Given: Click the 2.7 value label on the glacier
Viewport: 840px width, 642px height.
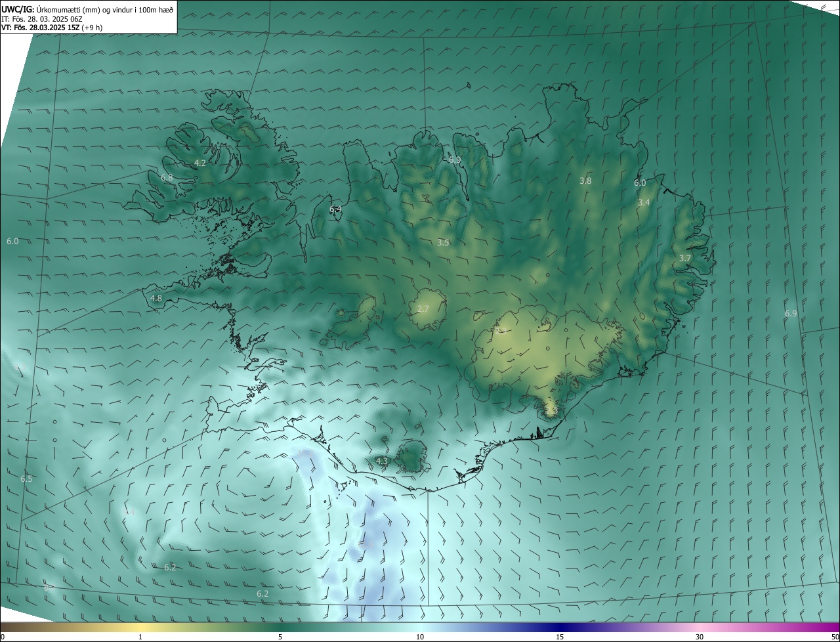Looking at the screenshot, I should coord(423,309).
